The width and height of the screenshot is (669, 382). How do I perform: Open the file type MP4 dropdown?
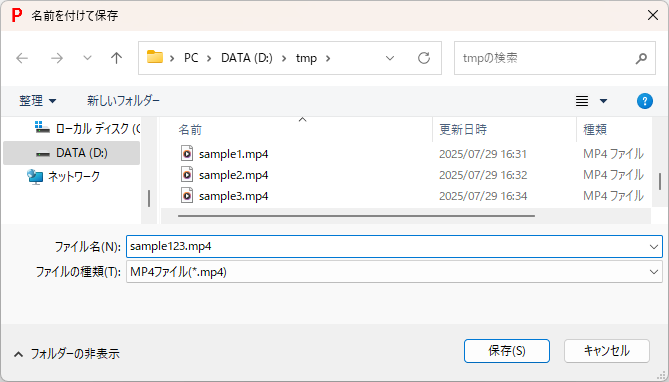(654, 272)
